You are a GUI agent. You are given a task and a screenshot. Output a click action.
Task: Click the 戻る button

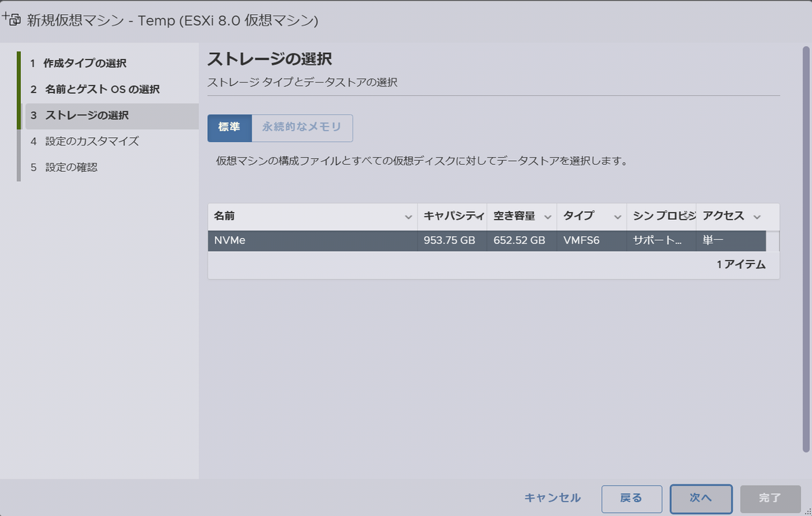[x=631, y=498]
